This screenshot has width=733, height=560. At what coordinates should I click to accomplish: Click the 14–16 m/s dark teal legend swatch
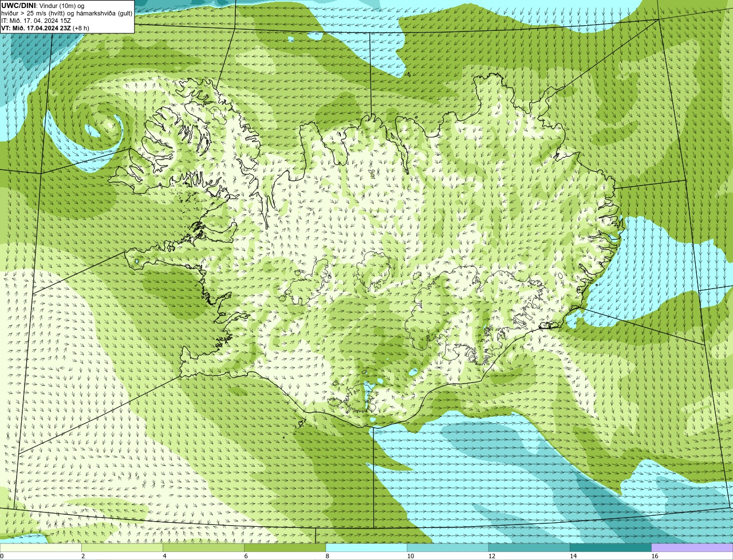point(611,547)
